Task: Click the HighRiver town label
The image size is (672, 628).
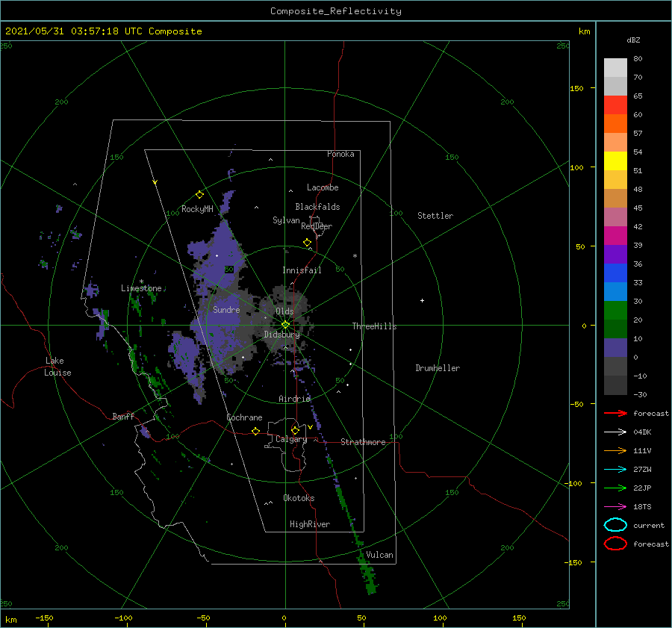Action: [310, 524]
